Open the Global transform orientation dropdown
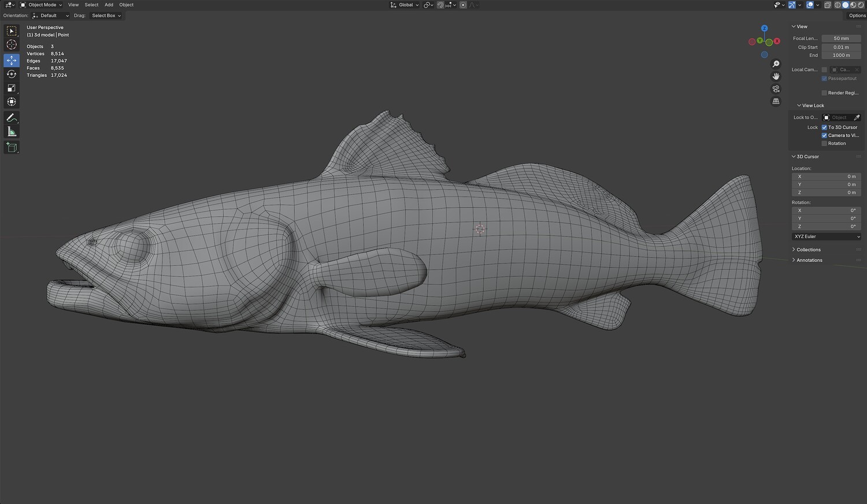The image size is (867, 504). pos(405,5)
